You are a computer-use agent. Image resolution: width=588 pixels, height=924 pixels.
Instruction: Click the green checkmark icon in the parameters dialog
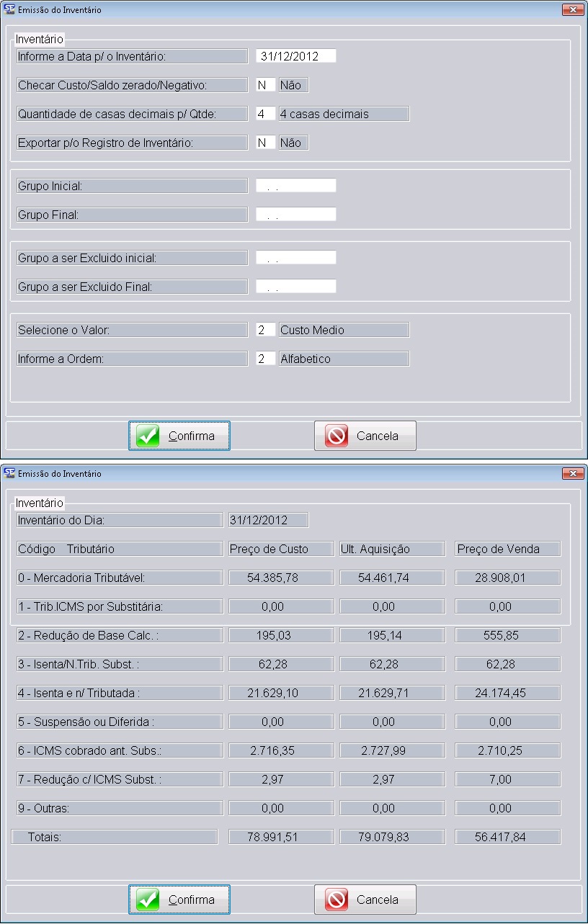[148, 436]
